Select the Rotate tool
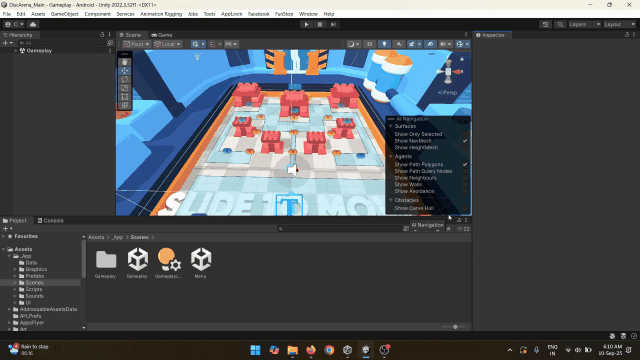The height and width of the screenshot is (360, 640). point(125,80)
